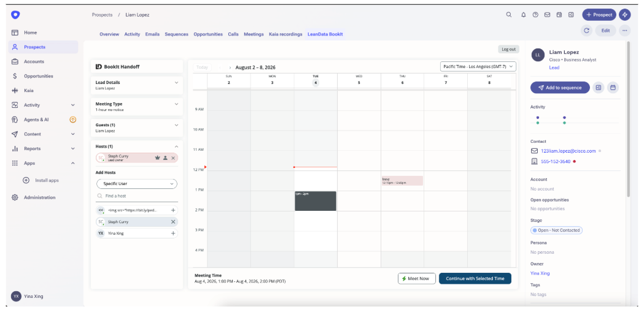Click the Log out button

click(508, 49)
